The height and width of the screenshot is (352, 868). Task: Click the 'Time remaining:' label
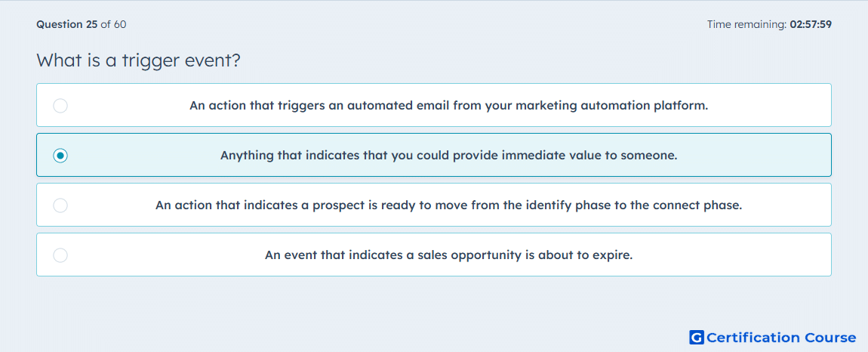click(746, 24)
